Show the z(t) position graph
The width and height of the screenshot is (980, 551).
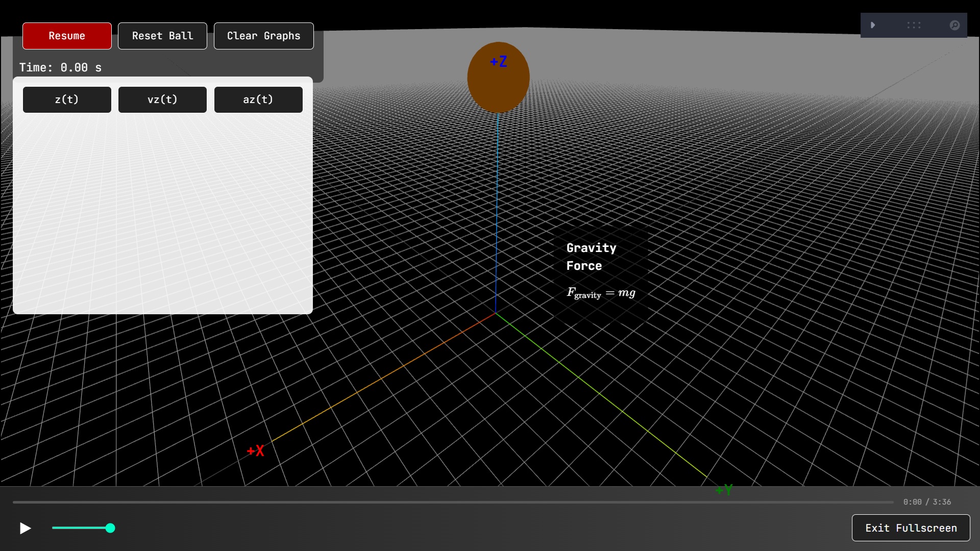pyautogui.click(x=66, y=99)
